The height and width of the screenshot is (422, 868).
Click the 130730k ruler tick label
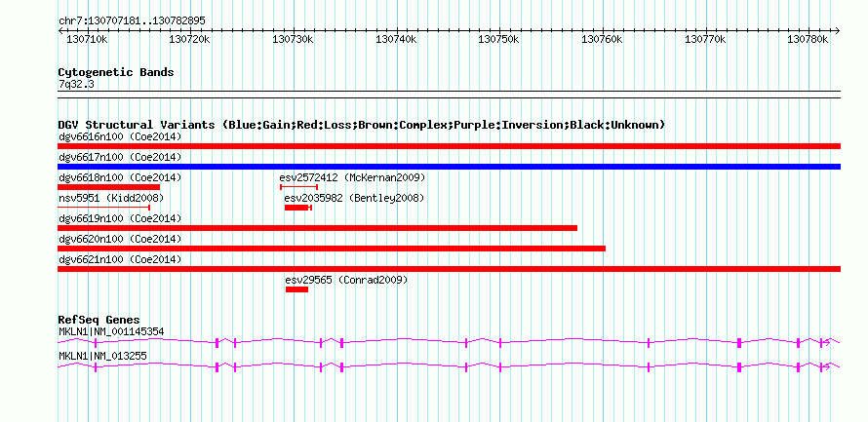coord(293,39)
